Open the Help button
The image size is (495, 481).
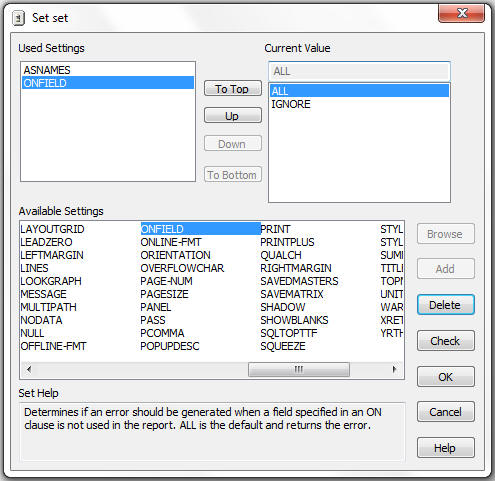[x=446, y=448]
